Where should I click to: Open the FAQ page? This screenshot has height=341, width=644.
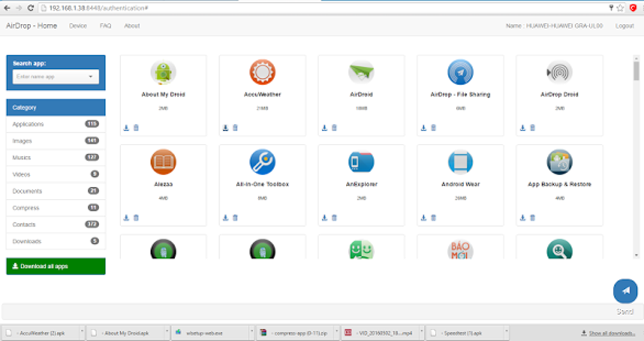(x=105, y=26)
